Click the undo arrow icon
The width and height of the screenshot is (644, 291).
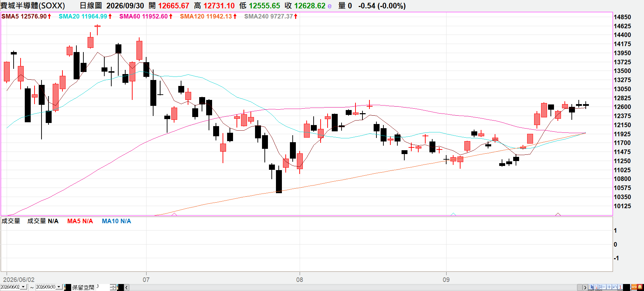pos(615,287)
